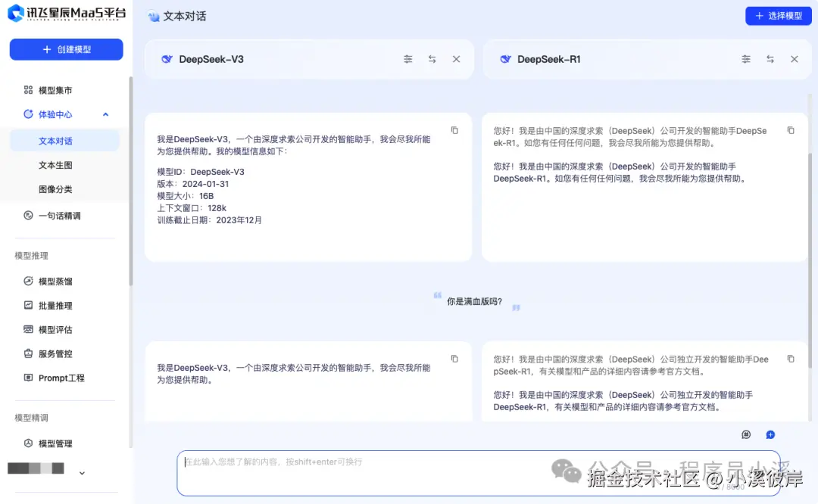Click the chat history icon above input

tap(746, 434)
